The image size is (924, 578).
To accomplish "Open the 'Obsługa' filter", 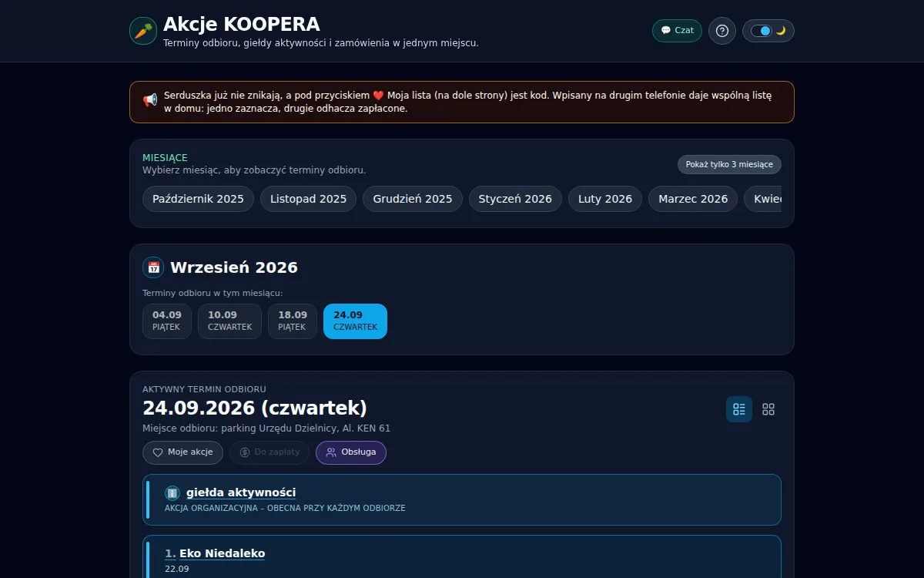I will point(351,452).
